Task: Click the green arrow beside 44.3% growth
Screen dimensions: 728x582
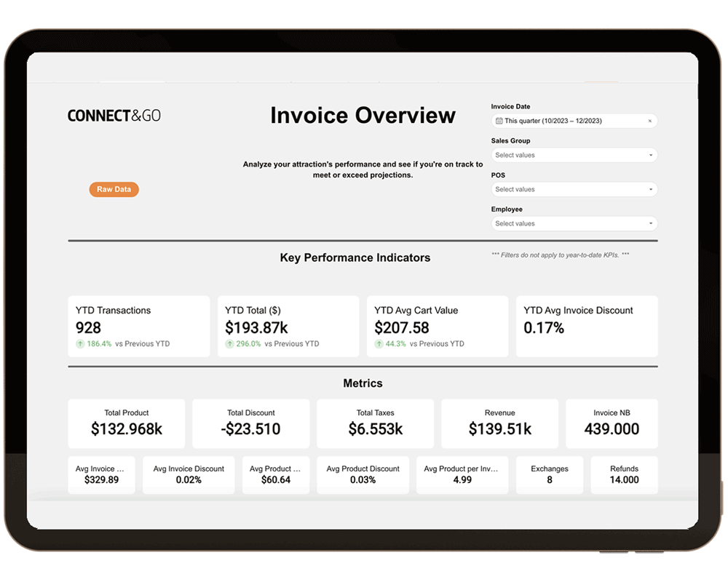Action: [x=379, y=343]
